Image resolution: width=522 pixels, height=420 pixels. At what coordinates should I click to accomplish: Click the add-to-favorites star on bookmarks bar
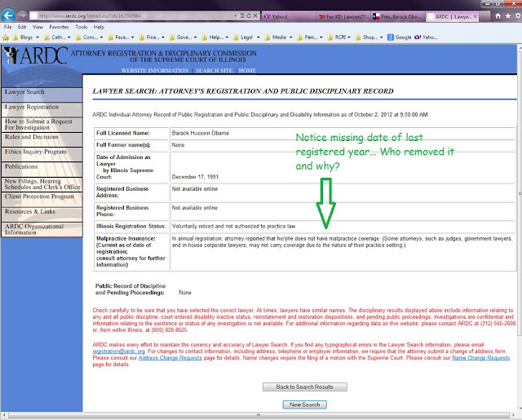pos(6,38)
